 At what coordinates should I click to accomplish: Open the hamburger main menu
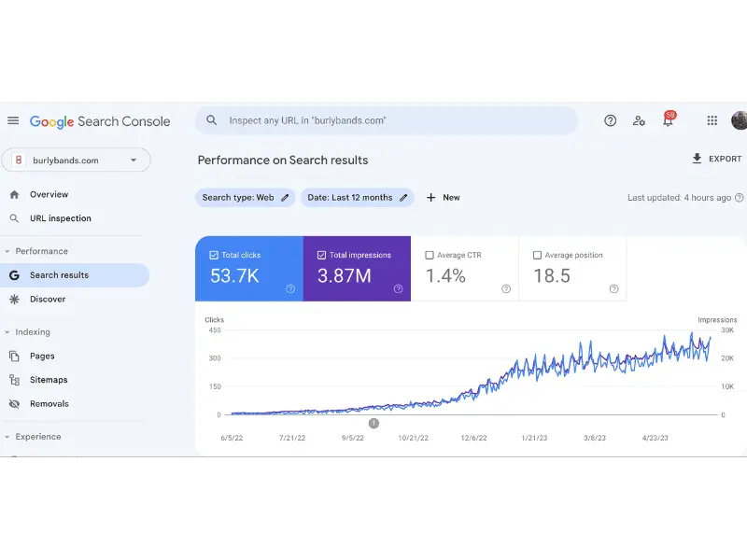click(x=13, y=121)
